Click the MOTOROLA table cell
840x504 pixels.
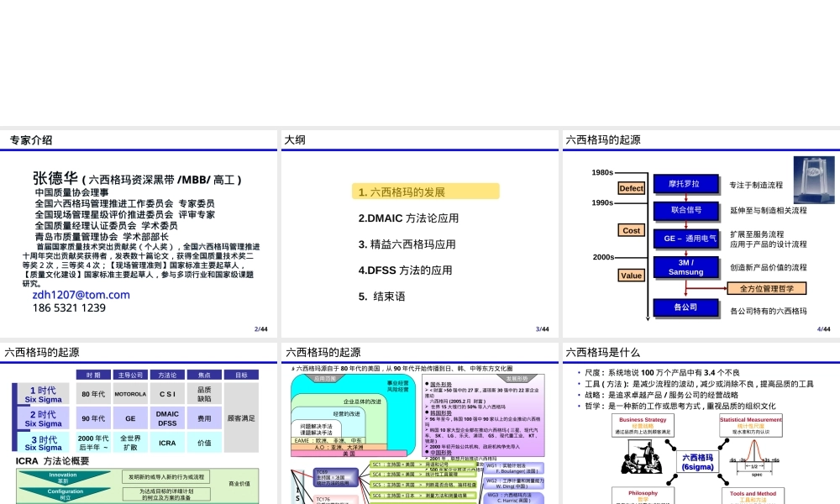(x=130, y=394)
